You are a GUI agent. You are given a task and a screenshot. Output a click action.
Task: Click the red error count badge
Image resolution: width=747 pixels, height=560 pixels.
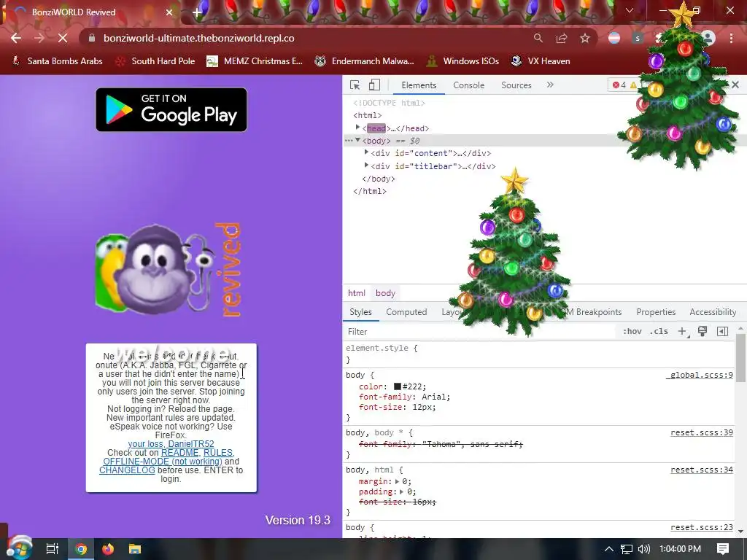619,85
